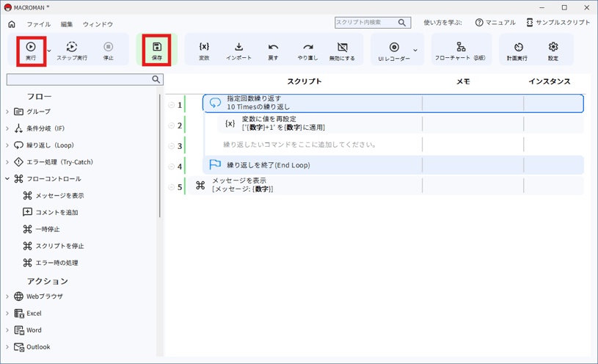Expand the Word category
The height and width of the screenshot is (364, 598).
(7, 330)
